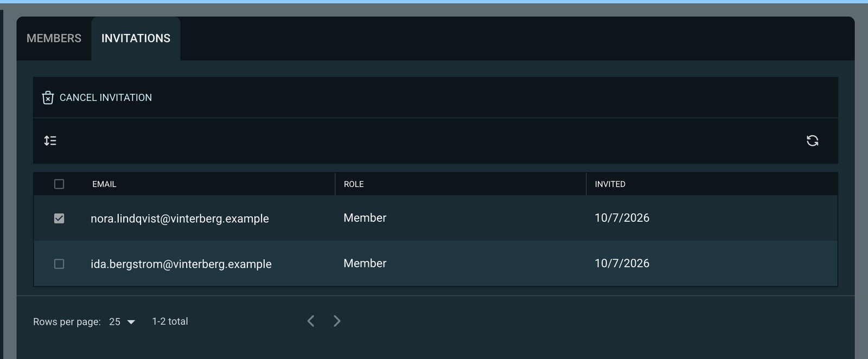Screen dimensions: 868x359
Task: Switch to the Members tab
Action: (54, 39)
